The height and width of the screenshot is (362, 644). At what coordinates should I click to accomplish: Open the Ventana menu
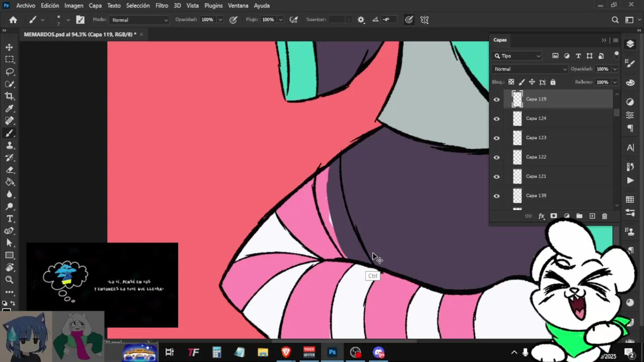click(x=238, y=6)
